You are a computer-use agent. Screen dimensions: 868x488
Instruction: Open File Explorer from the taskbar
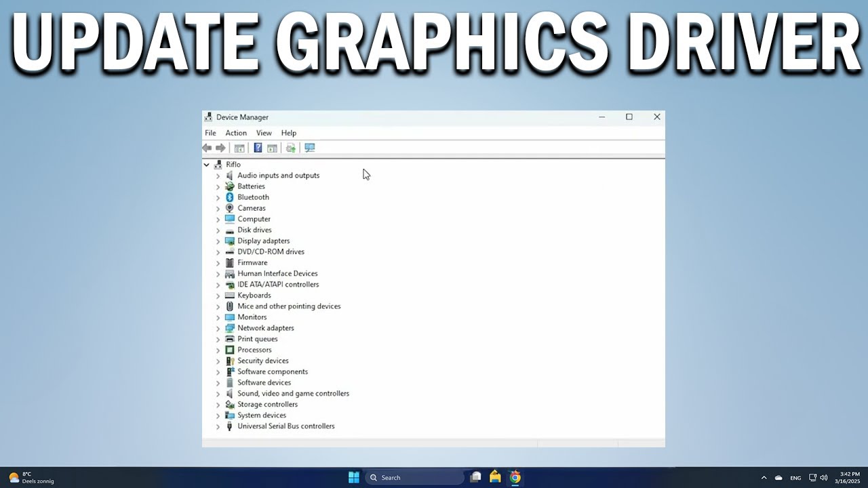click(496, 477)
